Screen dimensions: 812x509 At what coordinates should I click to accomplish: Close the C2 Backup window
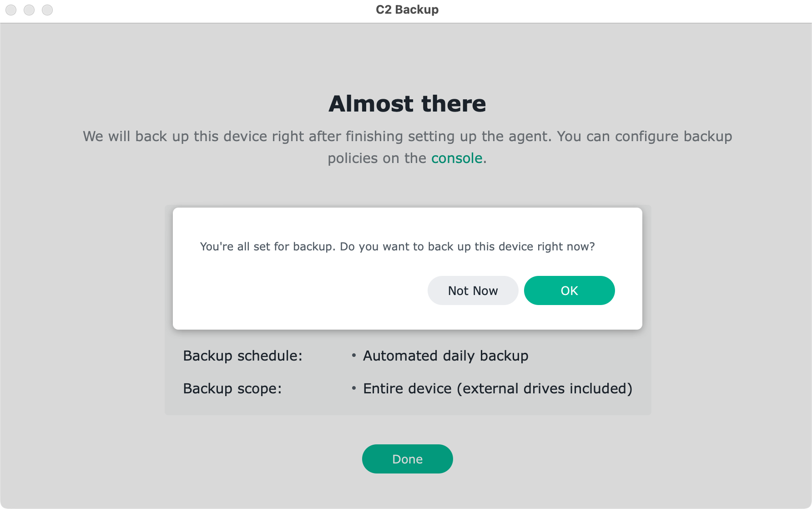[11, 10]
